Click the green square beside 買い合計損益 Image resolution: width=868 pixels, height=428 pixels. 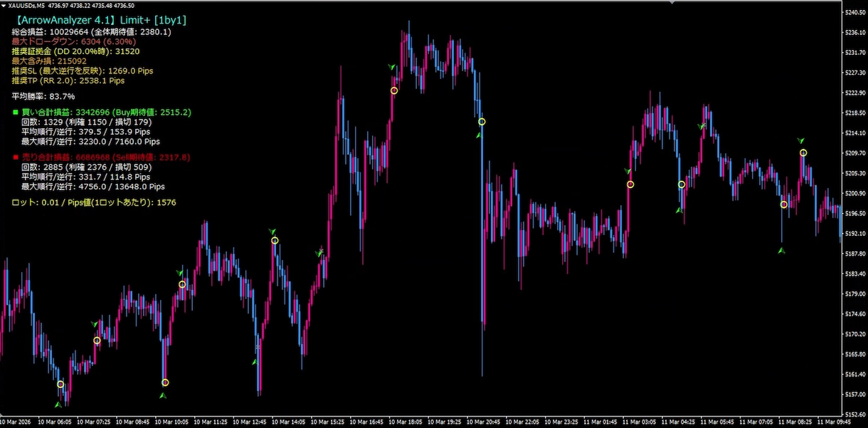(x=15, y=113)
